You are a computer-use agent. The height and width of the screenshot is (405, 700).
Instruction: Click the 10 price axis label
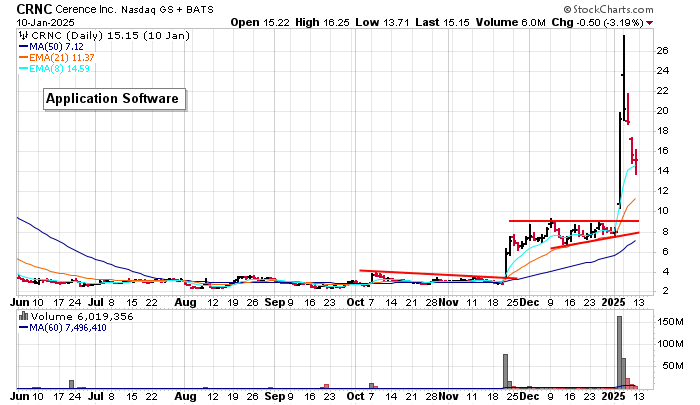click(x=663, y=211)
